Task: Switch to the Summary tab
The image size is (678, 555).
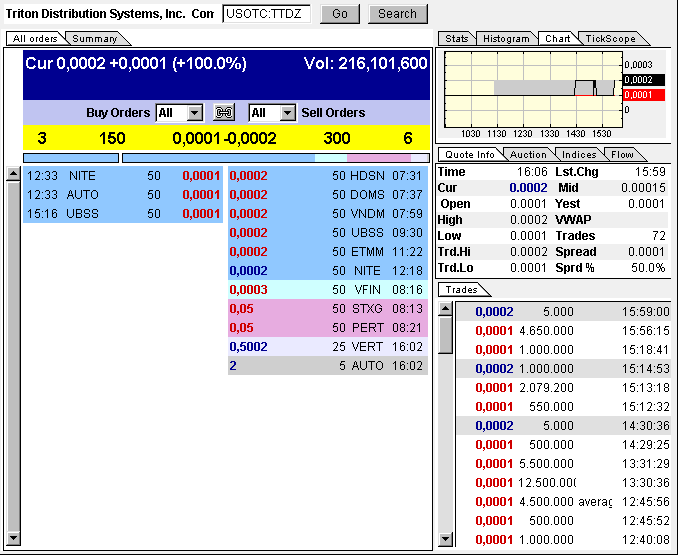Action: 95,39
